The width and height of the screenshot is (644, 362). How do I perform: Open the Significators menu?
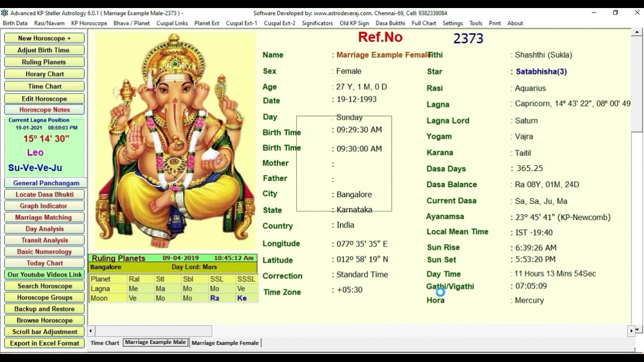(317, 23)
